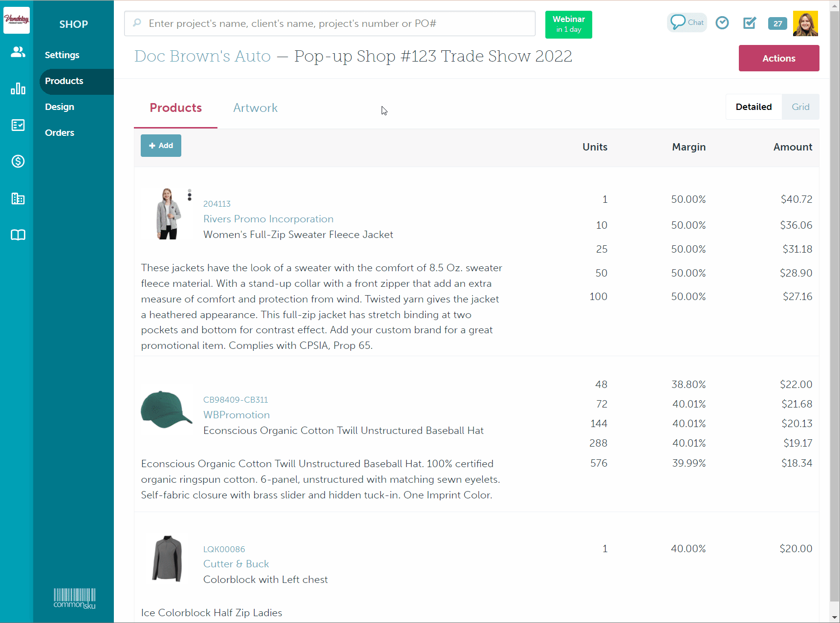Open the contacts people icon
Viewport: 840px width, 623px height.
(18, 52)
